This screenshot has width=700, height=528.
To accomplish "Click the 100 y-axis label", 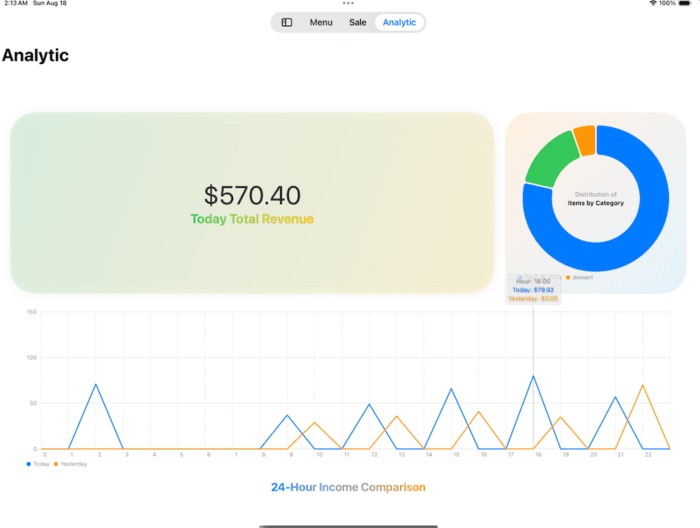I will (x=31, y=358).
